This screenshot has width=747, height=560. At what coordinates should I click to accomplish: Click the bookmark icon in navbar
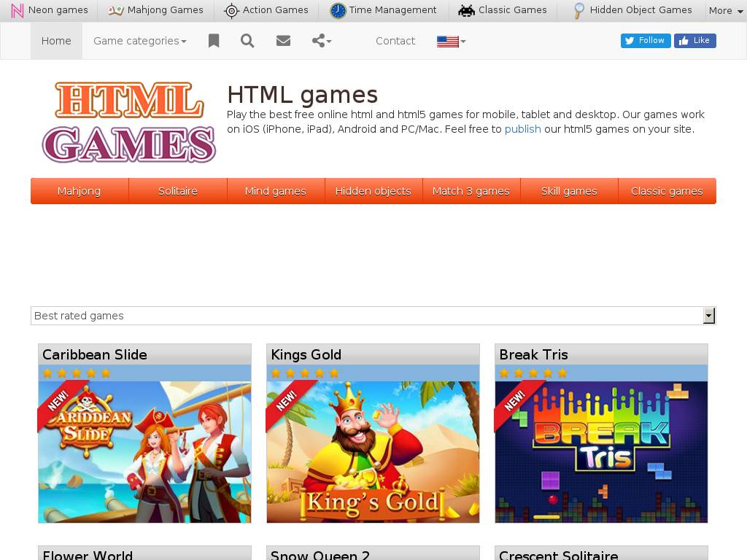tap(214, 41)
